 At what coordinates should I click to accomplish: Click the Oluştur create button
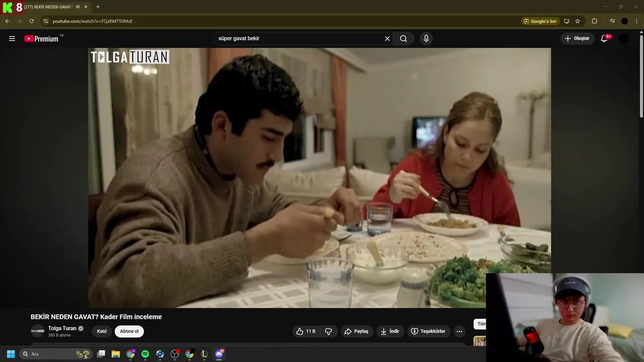(x=578, y=39)
